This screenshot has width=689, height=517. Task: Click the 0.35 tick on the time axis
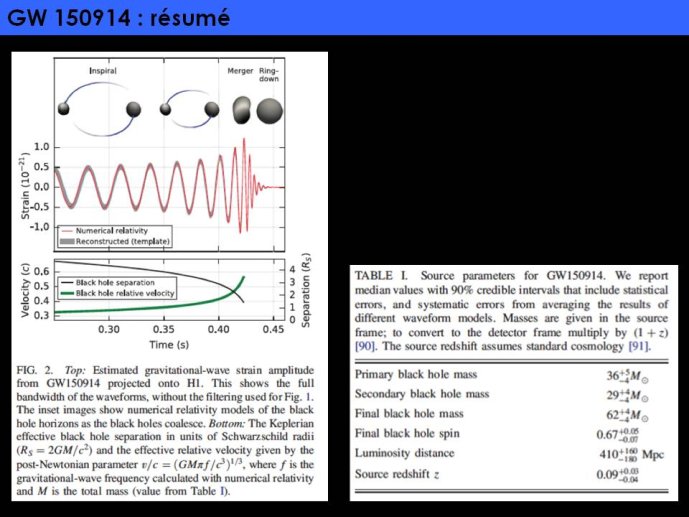coord(164,329)
